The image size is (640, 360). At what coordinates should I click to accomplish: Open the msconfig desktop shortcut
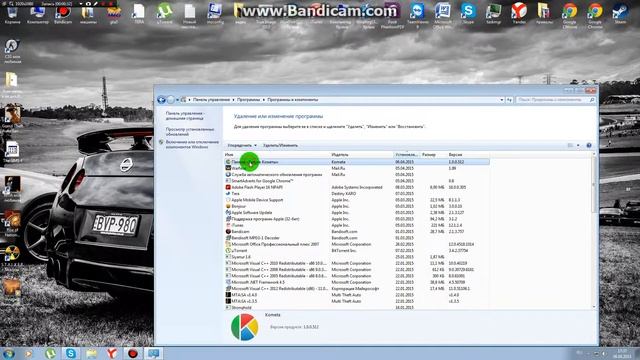coord(215,14)
